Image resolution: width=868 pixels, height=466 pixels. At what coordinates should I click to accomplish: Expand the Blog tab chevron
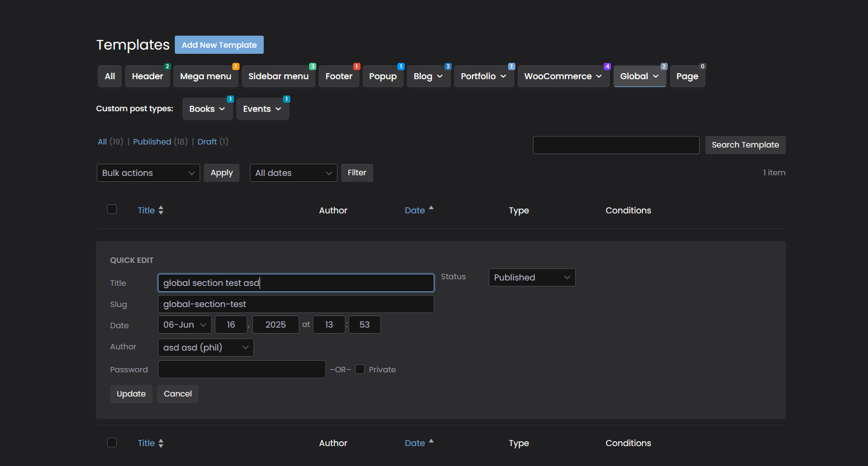point(440,76)
